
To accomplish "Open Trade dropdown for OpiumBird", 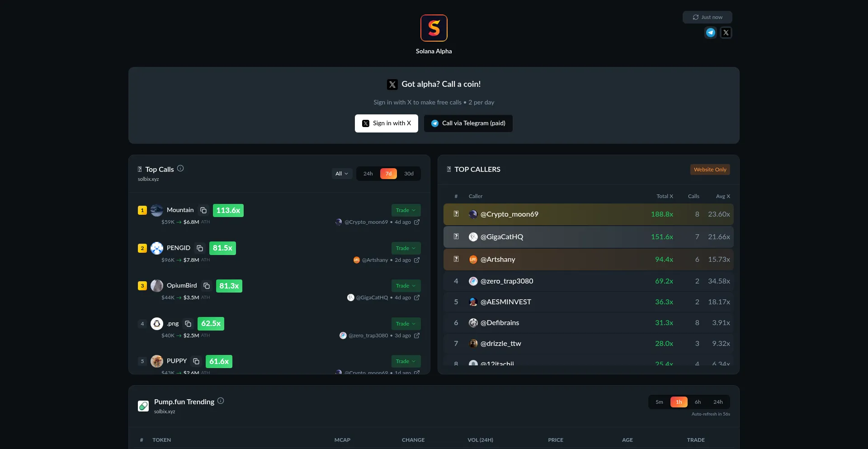I will coord(406,286).
